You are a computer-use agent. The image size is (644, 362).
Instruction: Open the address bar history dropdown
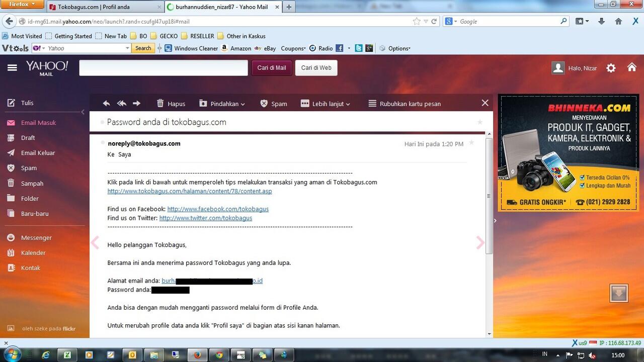point(426,22)
